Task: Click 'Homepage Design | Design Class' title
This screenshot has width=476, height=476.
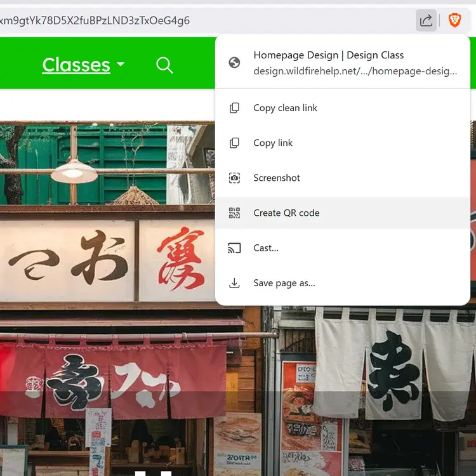Action: [x=329, y=55]
